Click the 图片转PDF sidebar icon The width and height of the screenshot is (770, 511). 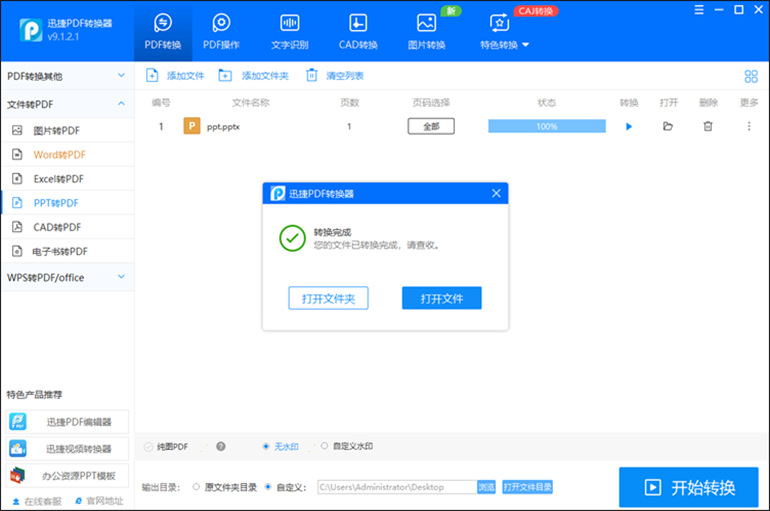tap(17, 130)
